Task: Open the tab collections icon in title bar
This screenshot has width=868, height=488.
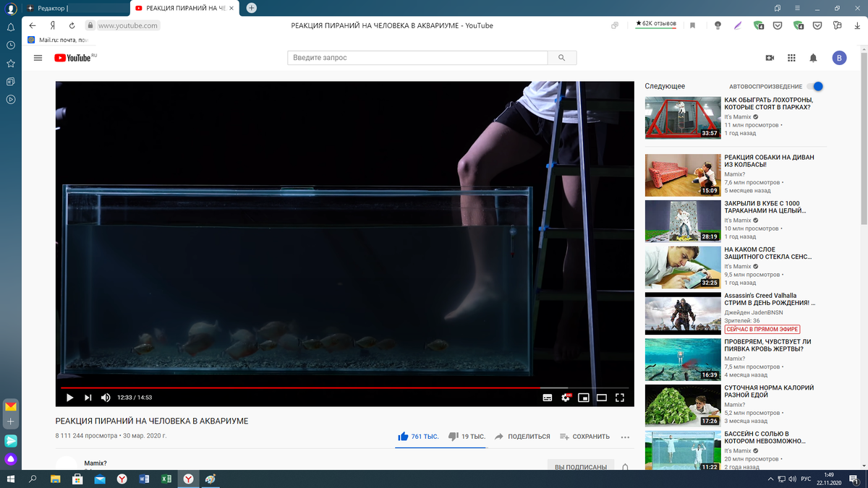Action: [x=778, y=8]
